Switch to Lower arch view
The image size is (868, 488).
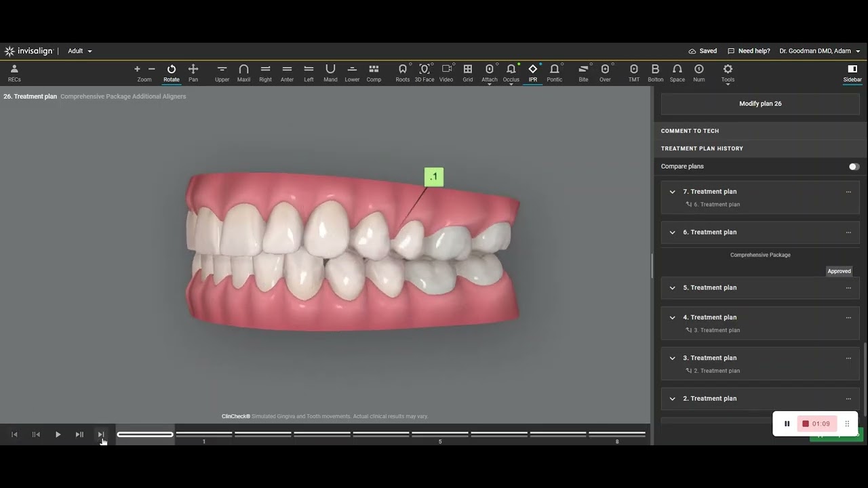point(352,73)
